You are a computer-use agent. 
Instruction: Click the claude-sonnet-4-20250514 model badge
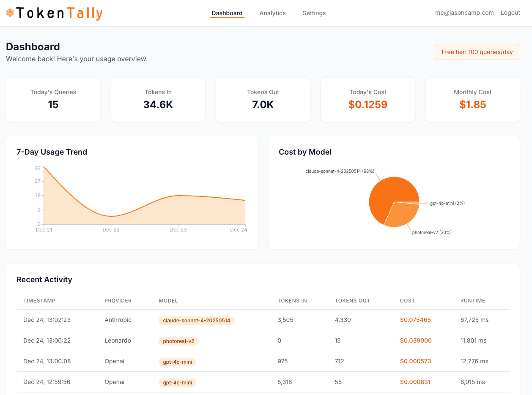(x=197, y=320)
